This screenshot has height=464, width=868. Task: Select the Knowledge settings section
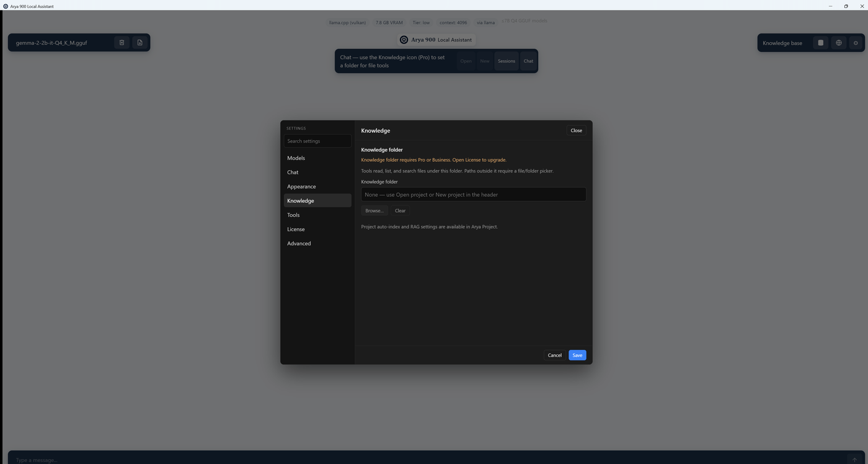click(x=317, y=201)
